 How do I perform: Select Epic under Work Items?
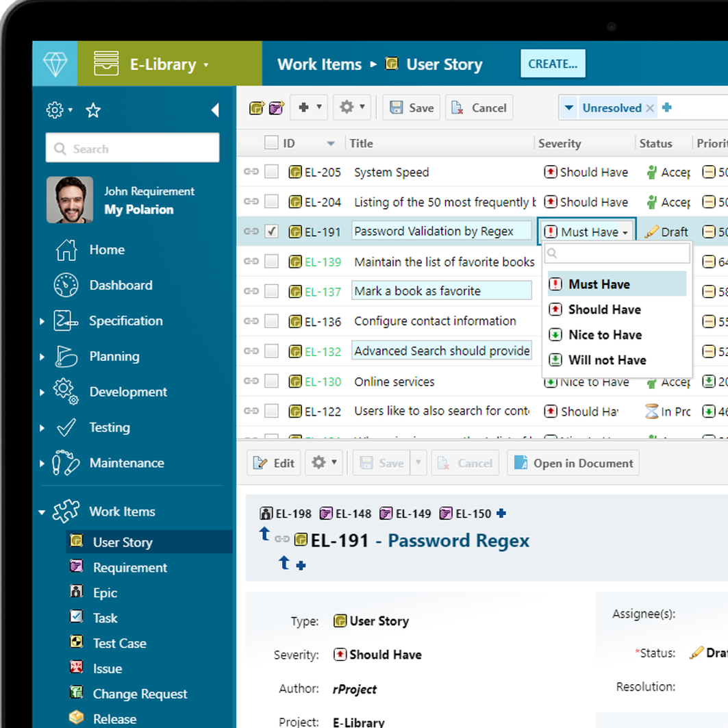(x=105, y=593)
